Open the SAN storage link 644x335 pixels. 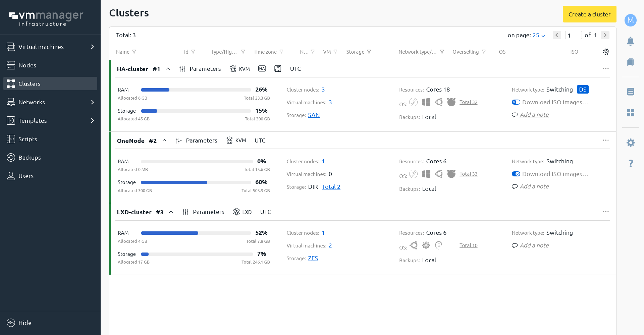point(314,115)
